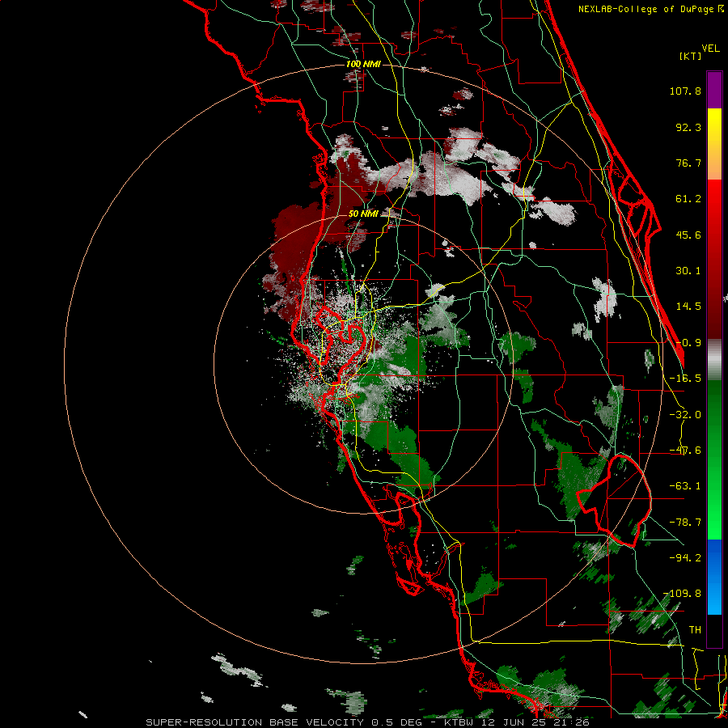Click the 92.3 scale value
The height and width of the screenshot is (728, 728).
click(688, 127)
